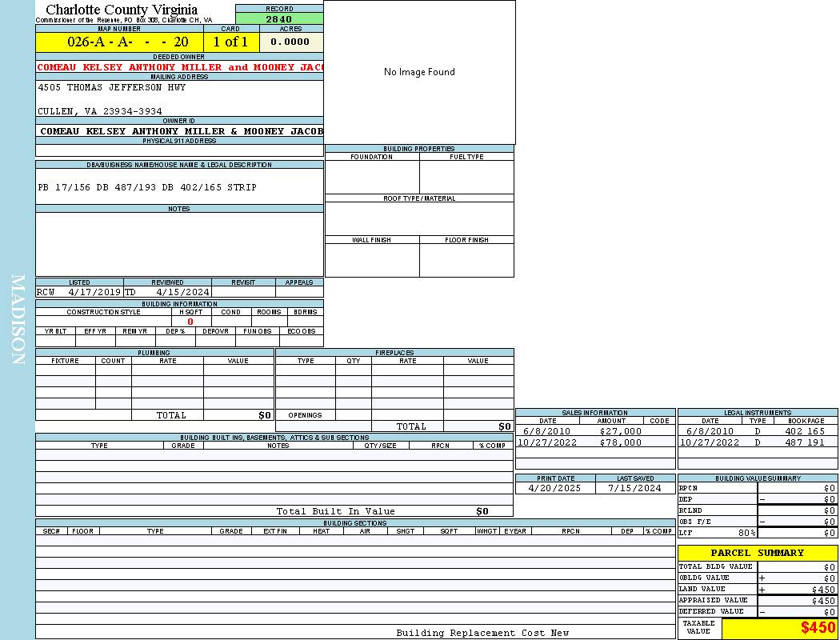Click the print date 4/20/2025
840x640 pixels.
555,488
